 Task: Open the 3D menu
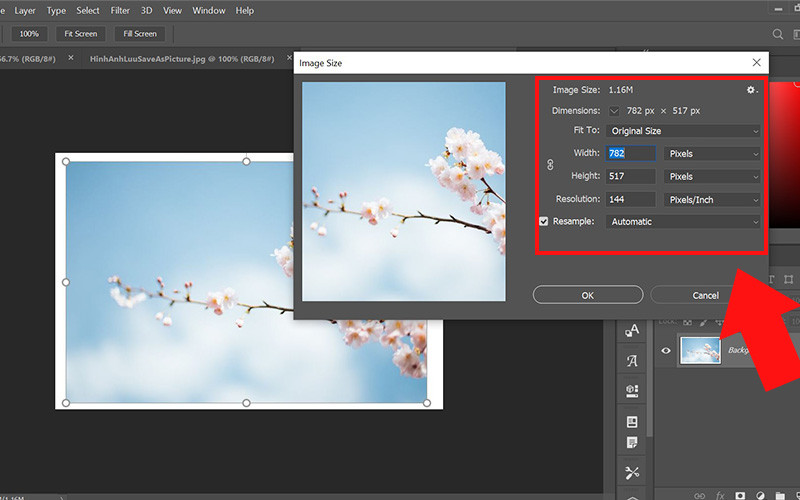point(146,10)
